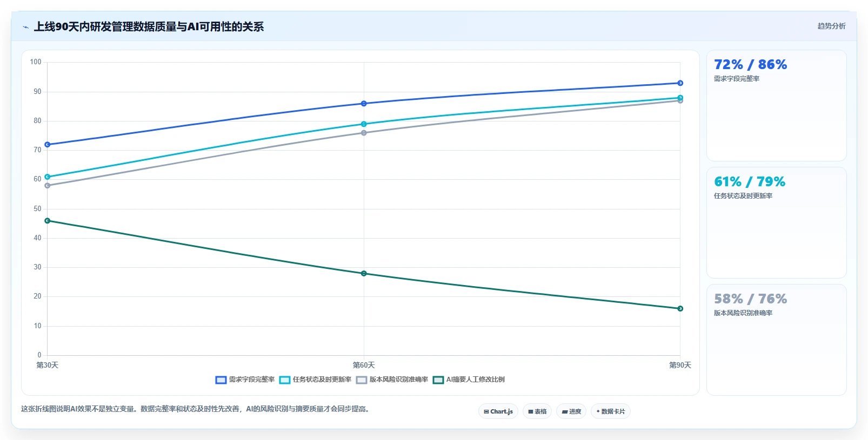The height and width of the screenshot is (440, 868).
Task: Click the cyan data point at 第90天
Action: 680,98
